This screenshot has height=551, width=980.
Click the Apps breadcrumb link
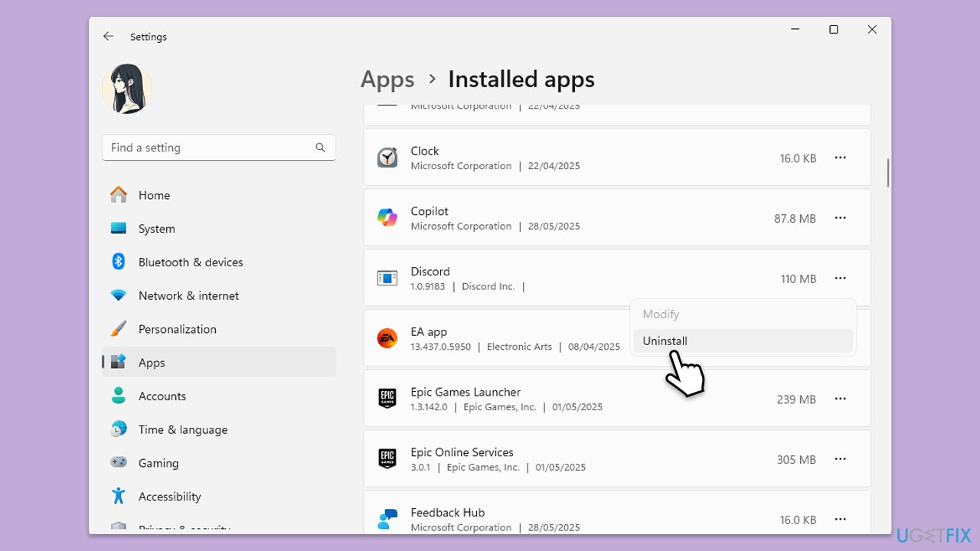(x=387, y=80)
